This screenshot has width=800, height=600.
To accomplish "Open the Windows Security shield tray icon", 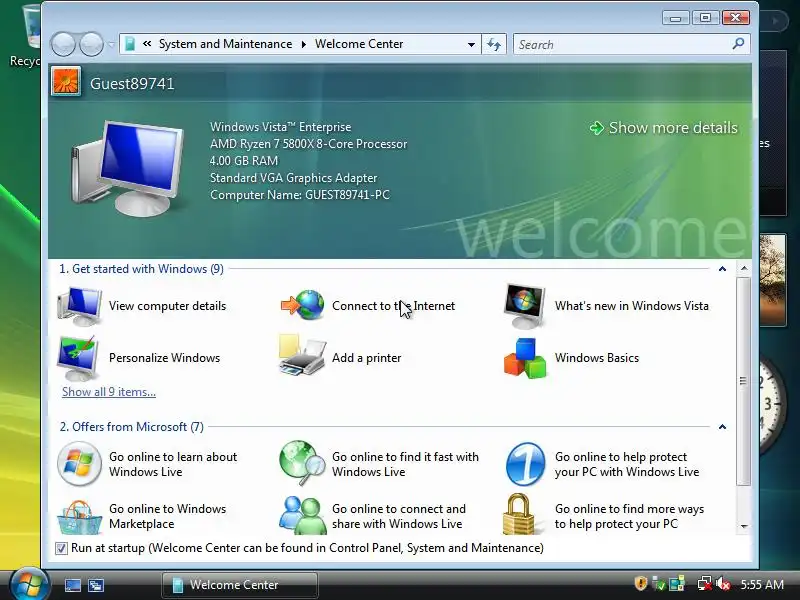I will coord(641,583).
